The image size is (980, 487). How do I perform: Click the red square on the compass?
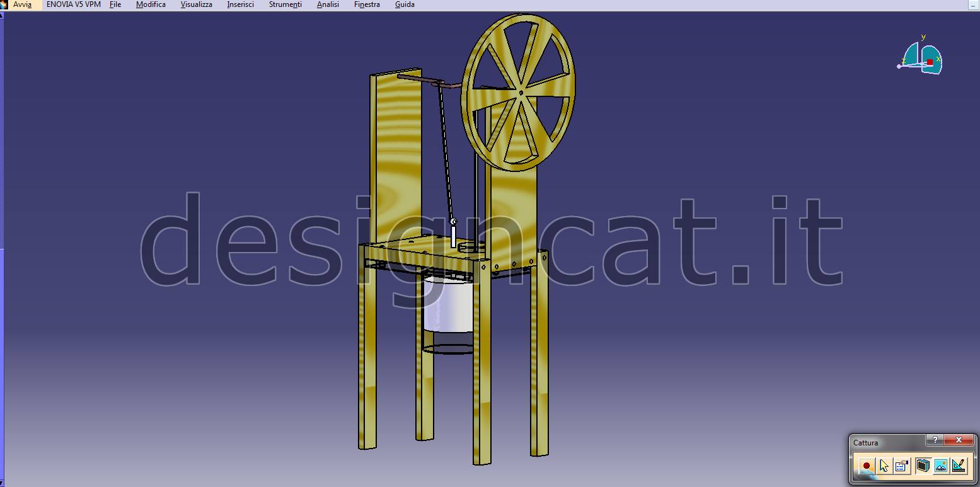pos(930,62)
